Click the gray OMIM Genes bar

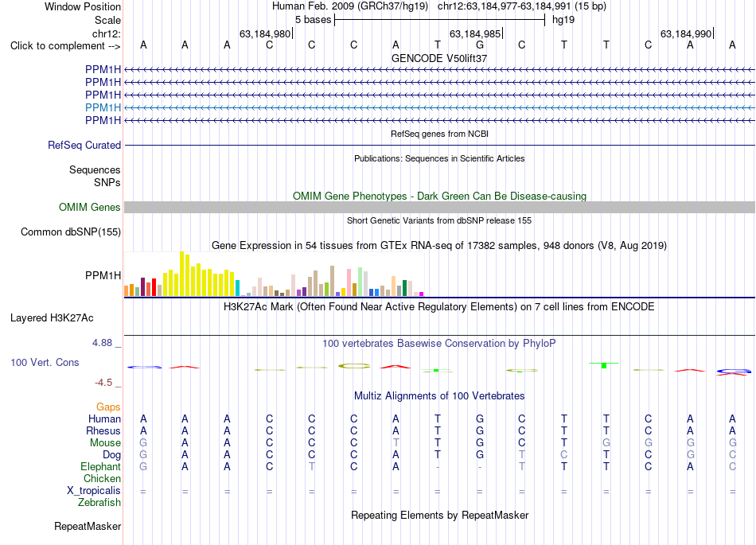click(x=439, y=207)
